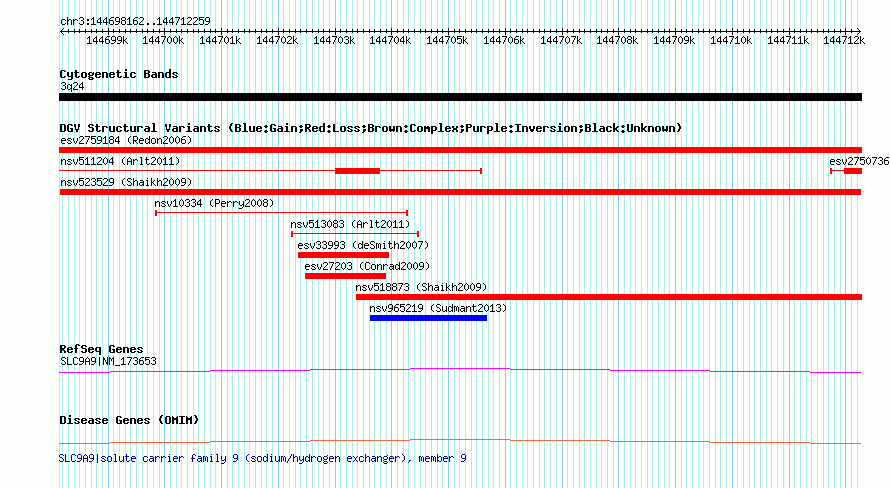Click the RefSeq Genes track title

coord(101,350)
